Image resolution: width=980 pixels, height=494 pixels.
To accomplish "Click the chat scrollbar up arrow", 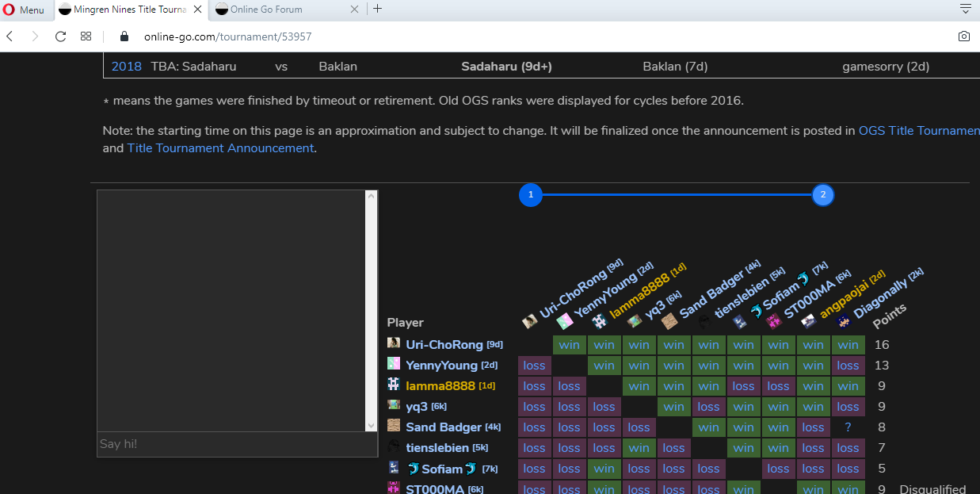I will pos(371,196).
